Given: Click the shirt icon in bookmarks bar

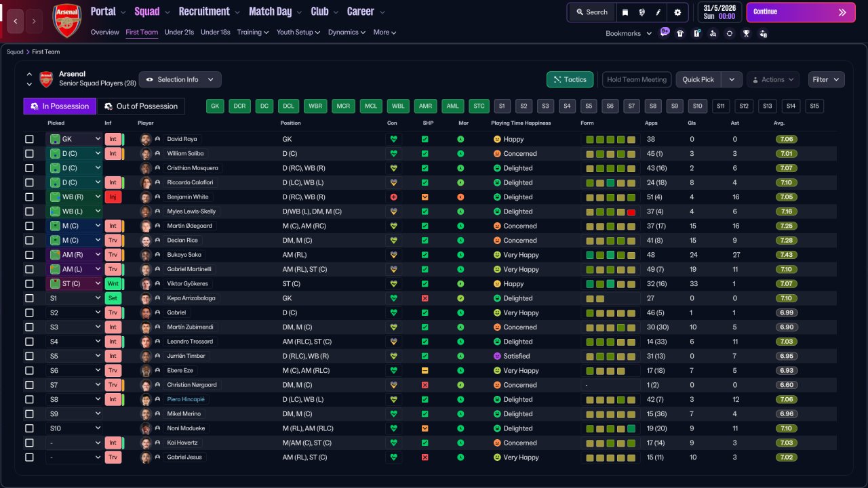Looking at the screenshot, I should click(x=680, y=33).
